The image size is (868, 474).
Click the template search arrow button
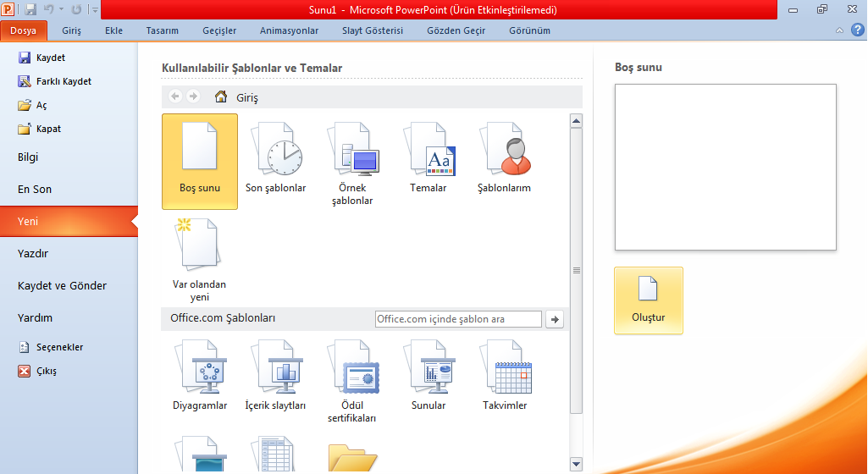[x=555, y=319]
